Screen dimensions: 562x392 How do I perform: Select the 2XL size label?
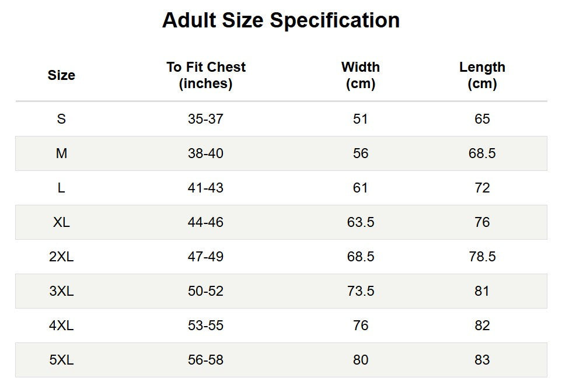[61, 257]
